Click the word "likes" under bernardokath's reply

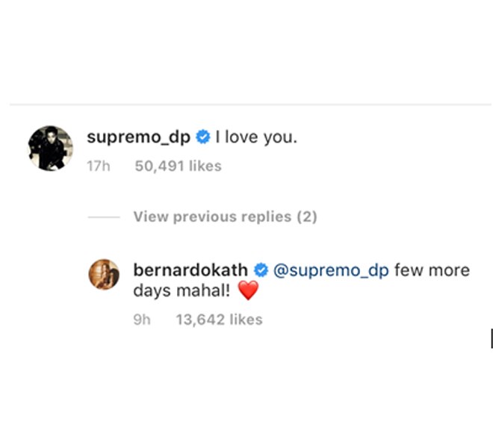(246, 320)
